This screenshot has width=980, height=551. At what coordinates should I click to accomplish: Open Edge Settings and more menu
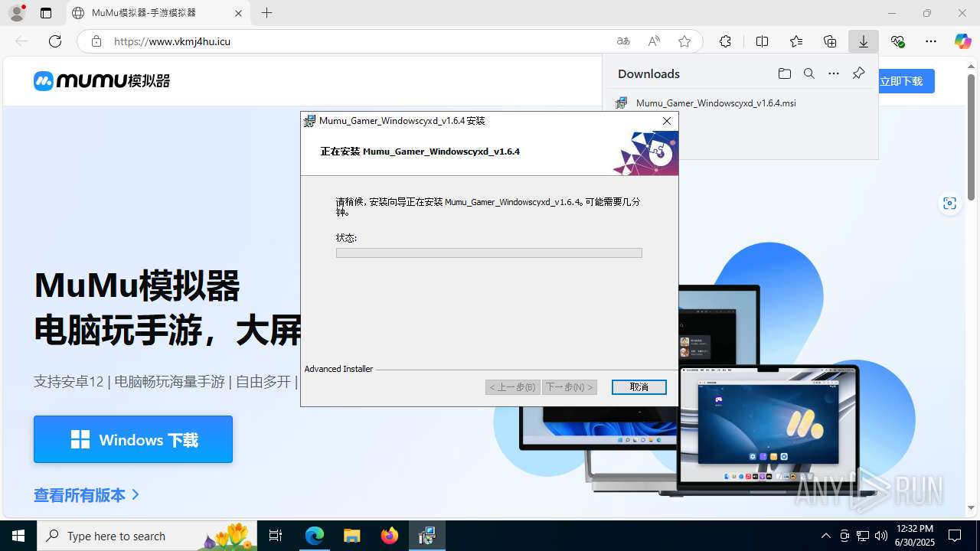click(x=931, y=41)
